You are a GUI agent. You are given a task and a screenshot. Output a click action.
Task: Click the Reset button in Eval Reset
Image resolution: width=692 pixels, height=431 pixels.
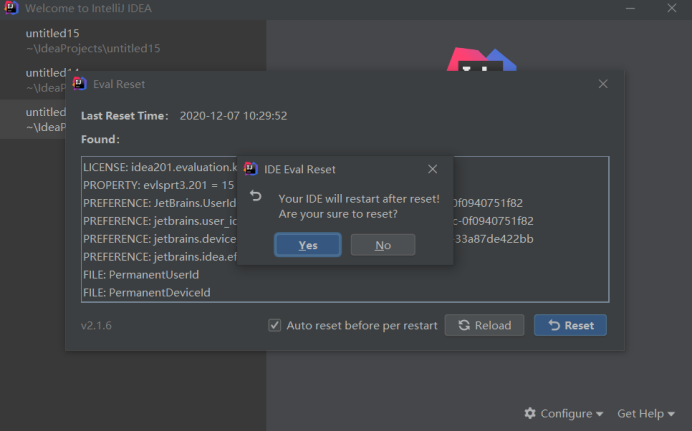click(570, 325)
